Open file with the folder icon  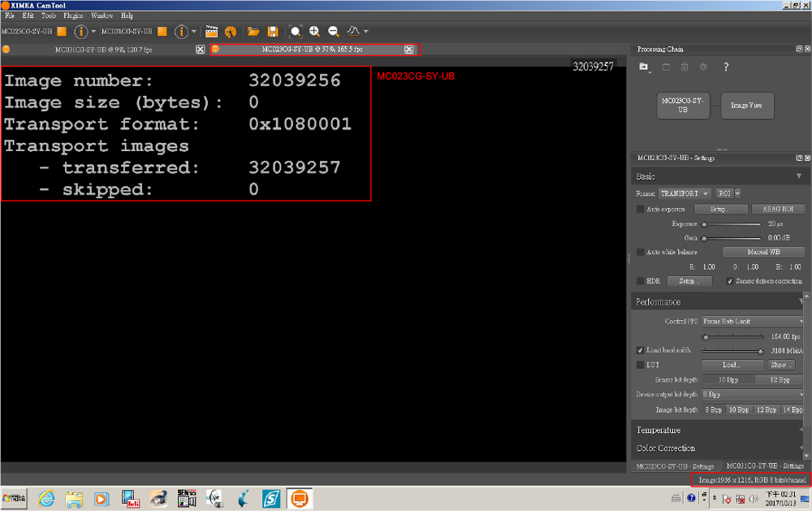pos(253,32)
